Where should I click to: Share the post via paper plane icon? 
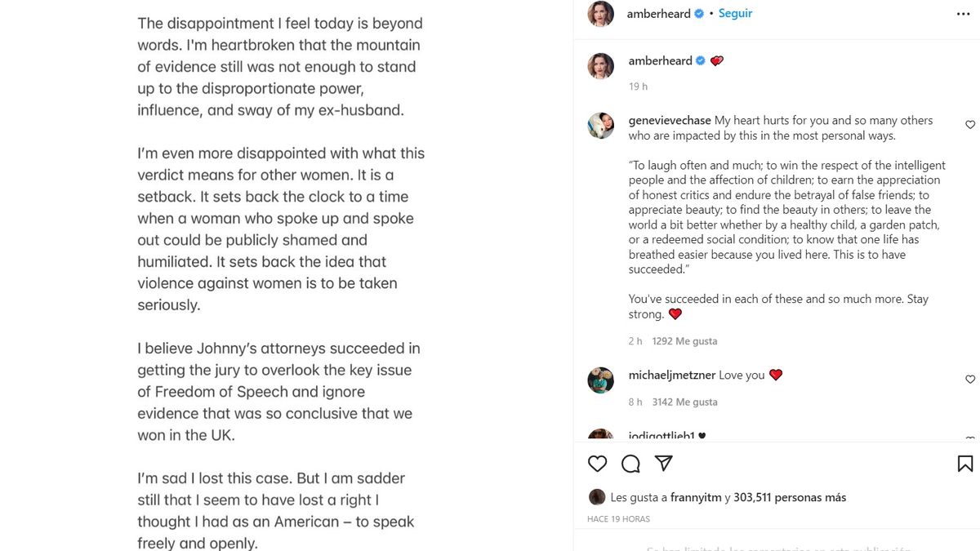pos(664,464)
